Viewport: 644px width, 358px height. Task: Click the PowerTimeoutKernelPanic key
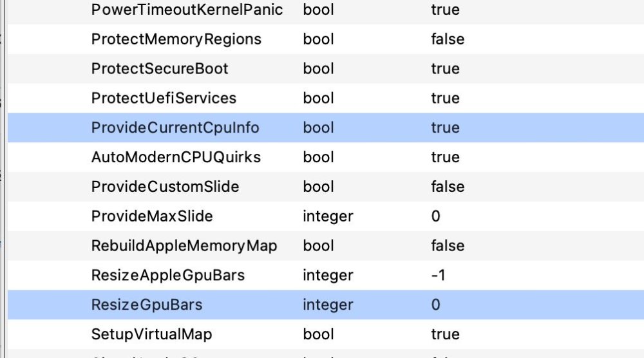187,10
